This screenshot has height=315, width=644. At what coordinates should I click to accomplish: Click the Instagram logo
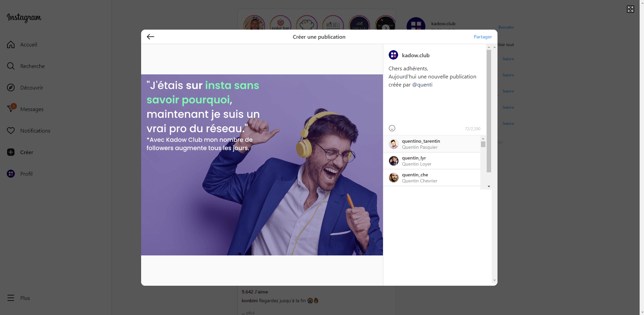(x=24, y=17)
